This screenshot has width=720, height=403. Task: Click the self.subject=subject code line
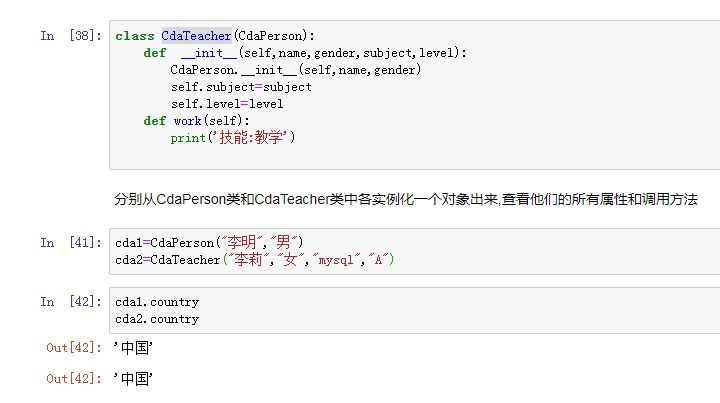coord(241,87)
